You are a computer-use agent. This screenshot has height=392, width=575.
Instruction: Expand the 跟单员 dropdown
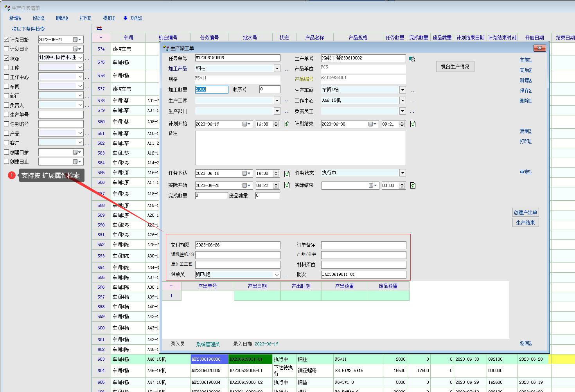277,275
